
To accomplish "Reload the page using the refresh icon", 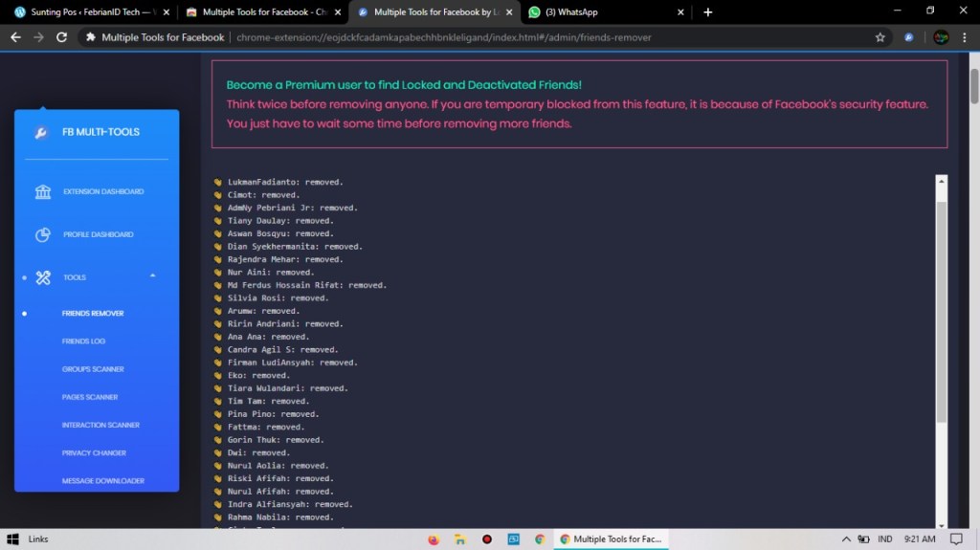I will point(62,37).
